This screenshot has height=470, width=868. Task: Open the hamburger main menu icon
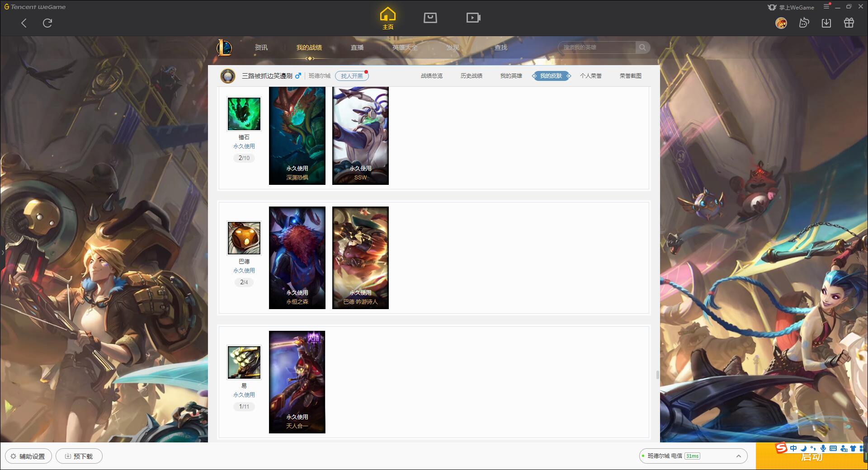click(826, 7)
